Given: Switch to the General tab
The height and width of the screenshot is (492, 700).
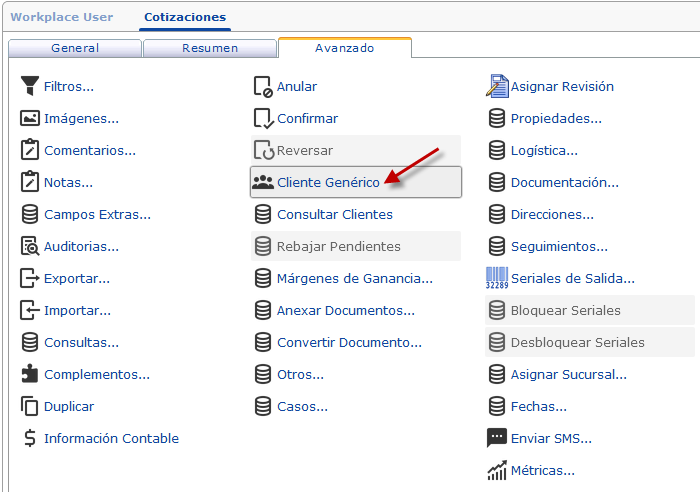Looking at the screenshot, I should (x=75, y=48).
